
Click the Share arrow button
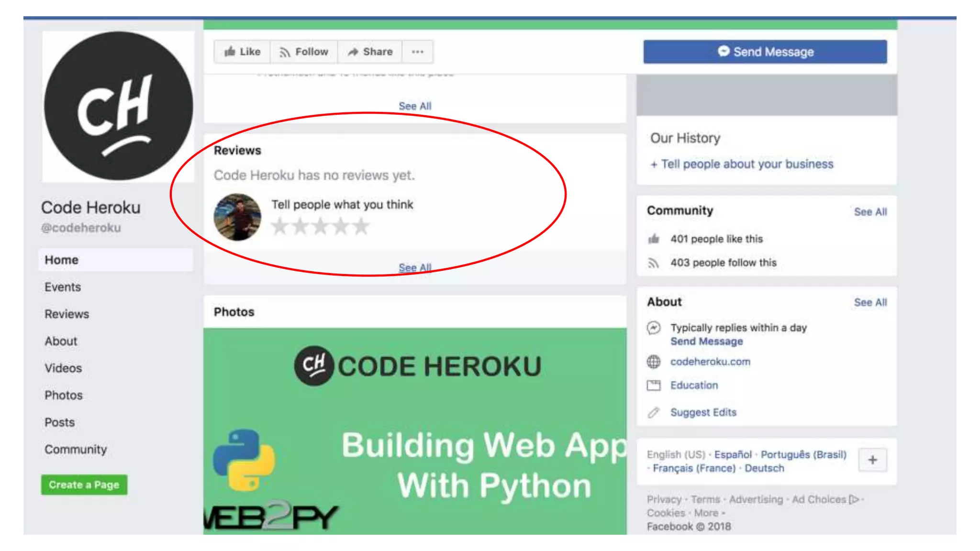pos(370,52)
